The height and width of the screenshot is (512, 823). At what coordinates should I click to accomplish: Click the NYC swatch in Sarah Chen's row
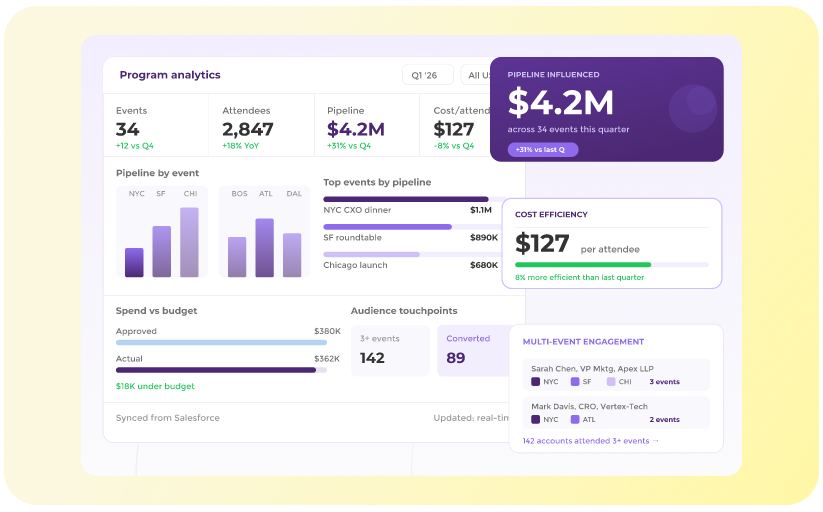535,382
